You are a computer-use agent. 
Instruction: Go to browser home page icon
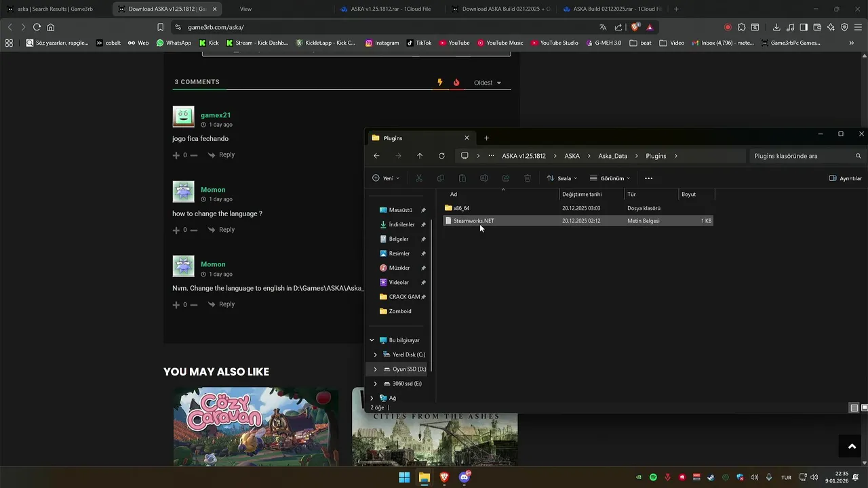[50, 27]
